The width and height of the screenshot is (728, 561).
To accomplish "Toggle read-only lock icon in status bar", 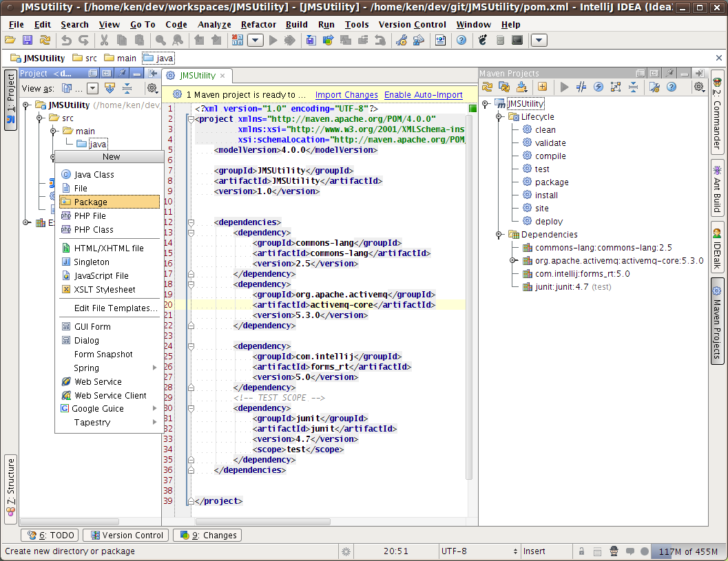I will [581, 551].
